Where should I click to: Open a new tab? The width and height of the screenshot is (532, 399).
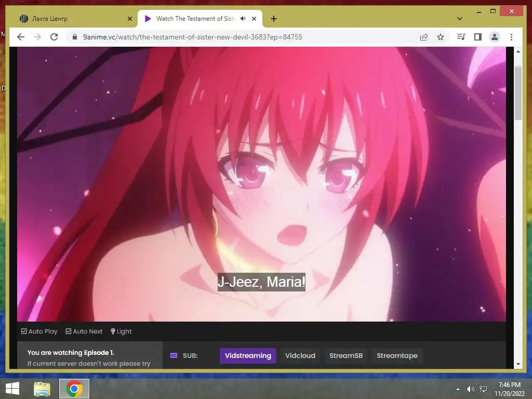coord(274,19)
